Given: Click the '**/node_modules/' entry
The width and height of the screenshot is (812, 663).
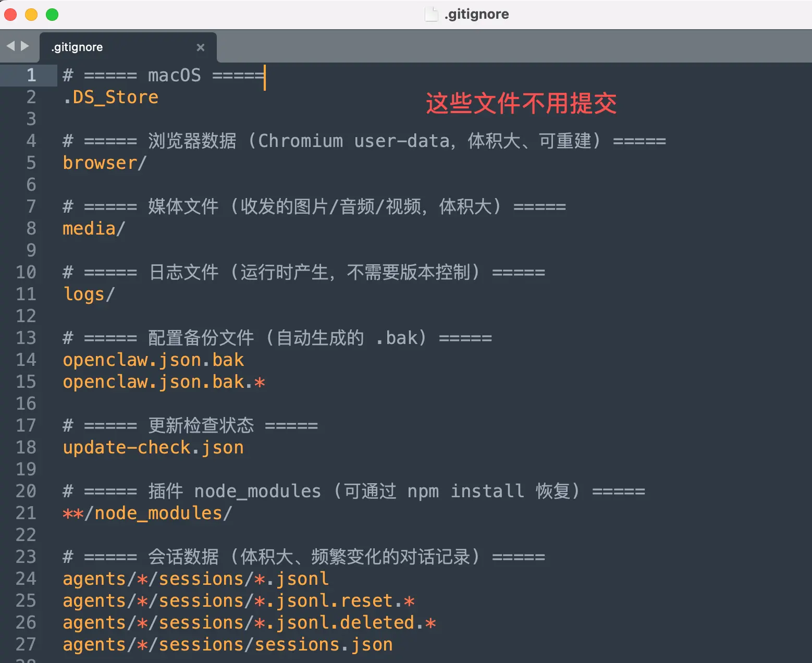Looking at the screenshot, I should pos(147,513).
